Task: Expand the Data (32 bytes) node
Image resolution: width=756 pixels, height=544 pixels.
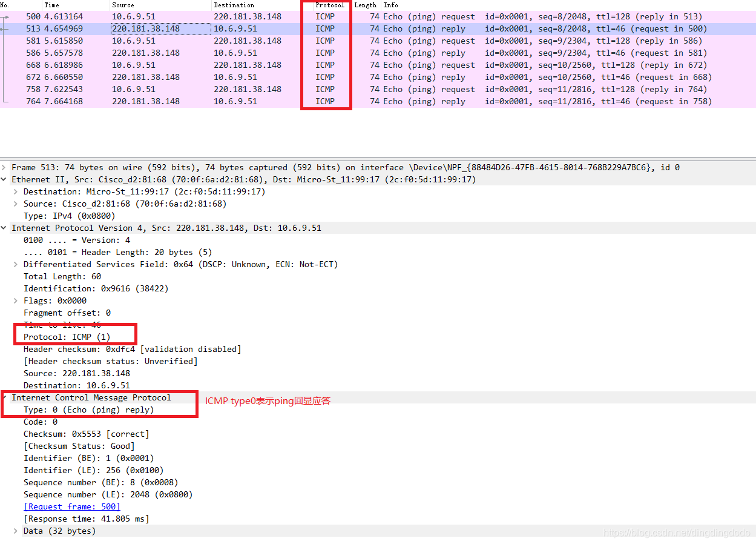Action: coord(16,531)
